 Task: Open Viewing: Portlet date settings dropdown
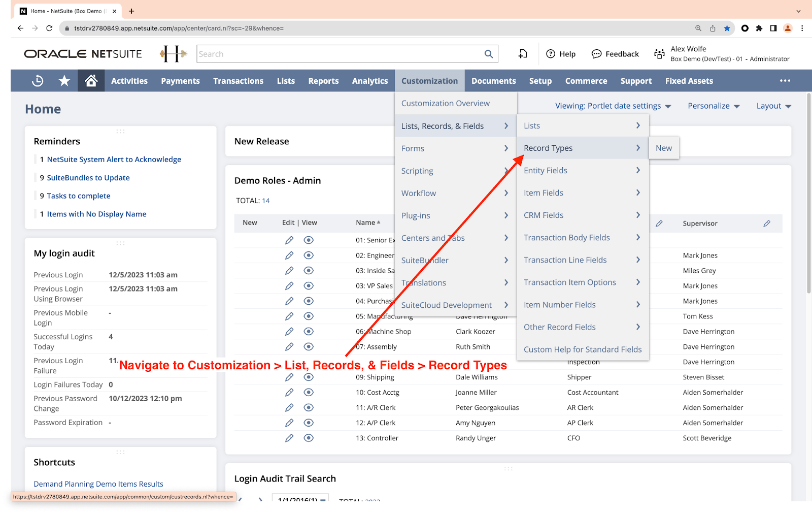[613, 106]
